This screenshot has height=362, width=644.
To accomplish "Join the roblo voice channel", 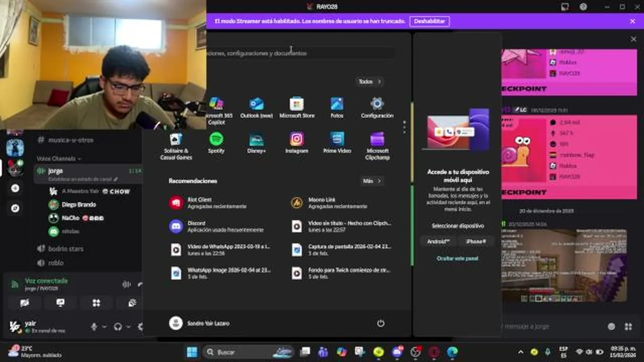I will [55, 263].
